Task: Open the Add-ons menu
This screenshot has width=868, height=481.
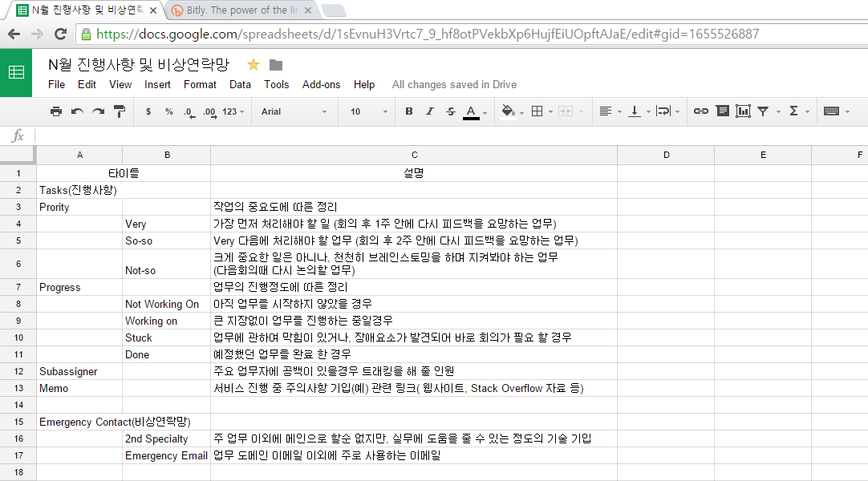Action: point(321,84)
